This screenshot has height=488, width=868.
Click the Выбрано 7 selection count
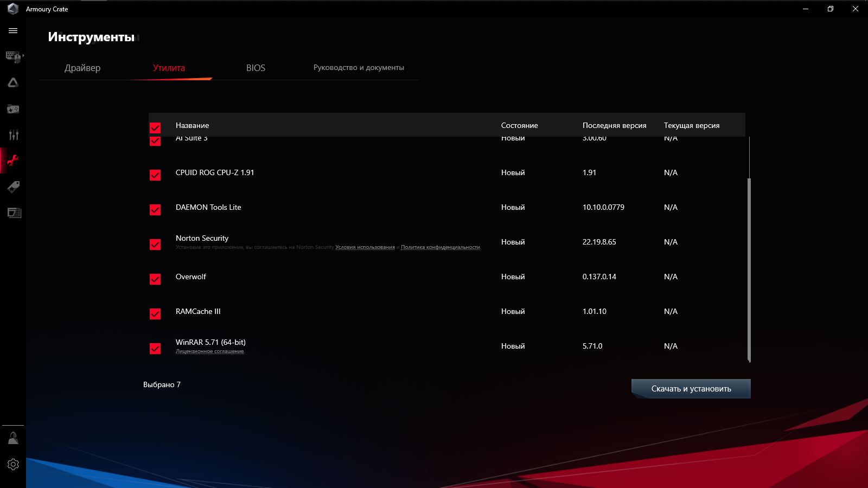point(162,384)
